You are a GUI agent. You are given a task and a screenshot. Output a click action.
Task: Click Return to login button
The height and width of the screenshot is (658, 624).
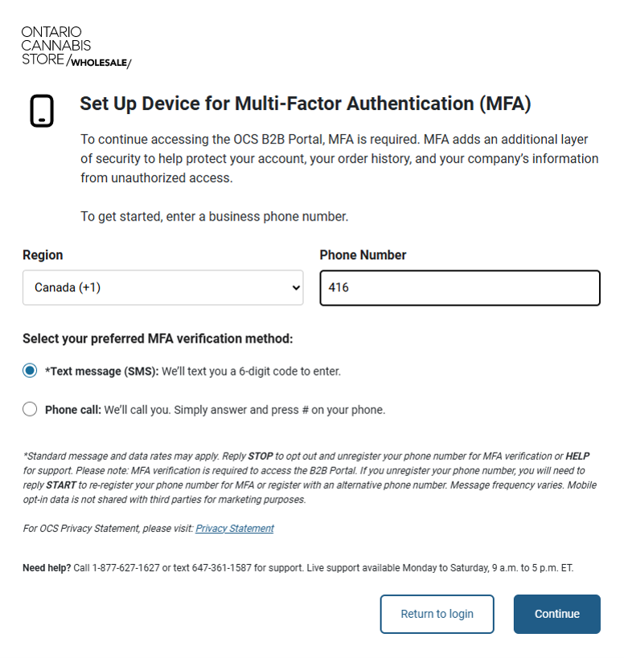click(x=437, y=614)
